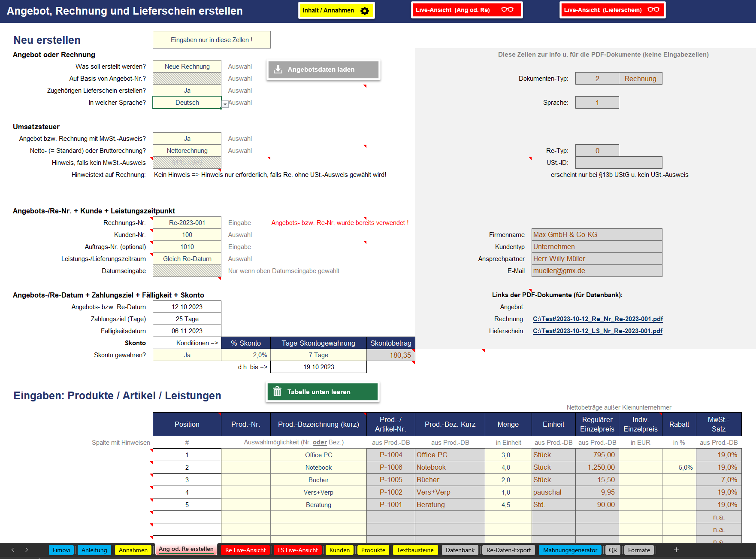
Task: Open the Anleitung sheet tab
Action: pyautogui.click(x=94, y=550)
